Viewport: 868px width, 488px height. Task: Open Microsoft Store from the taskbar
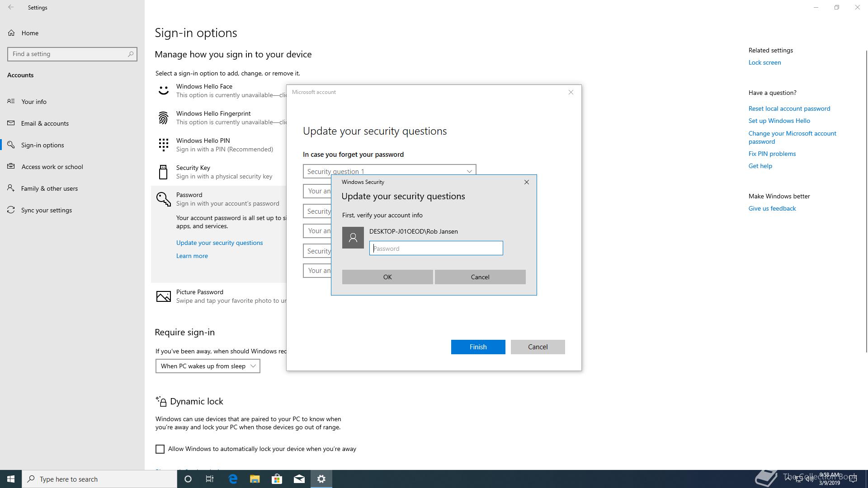(x=277, y=479)
